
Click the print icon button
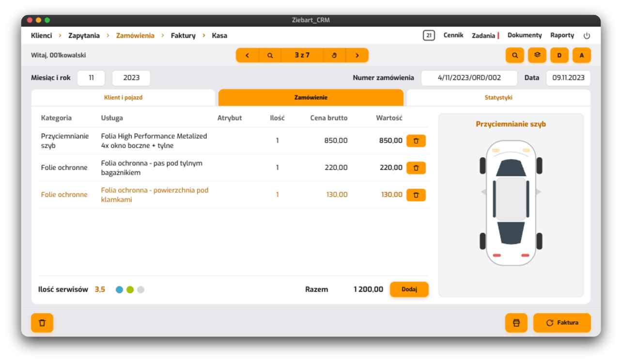516,323
